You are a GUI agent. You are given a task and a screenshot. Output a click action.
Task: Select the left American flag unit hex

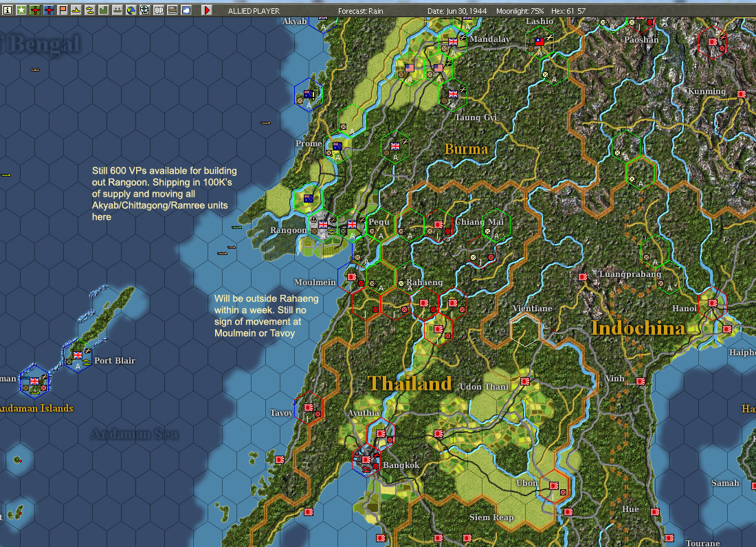(410, 69)
